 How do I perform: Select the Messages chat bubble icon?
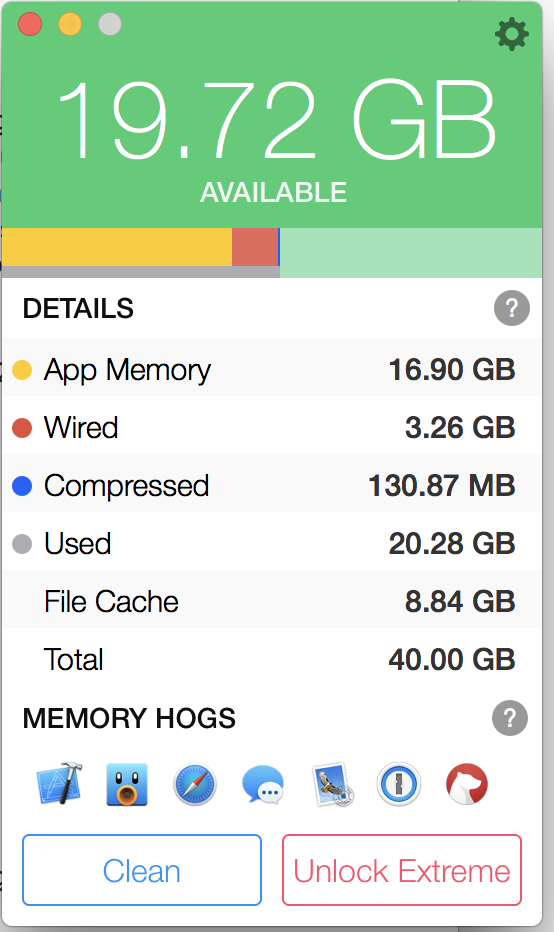[263, 785]
